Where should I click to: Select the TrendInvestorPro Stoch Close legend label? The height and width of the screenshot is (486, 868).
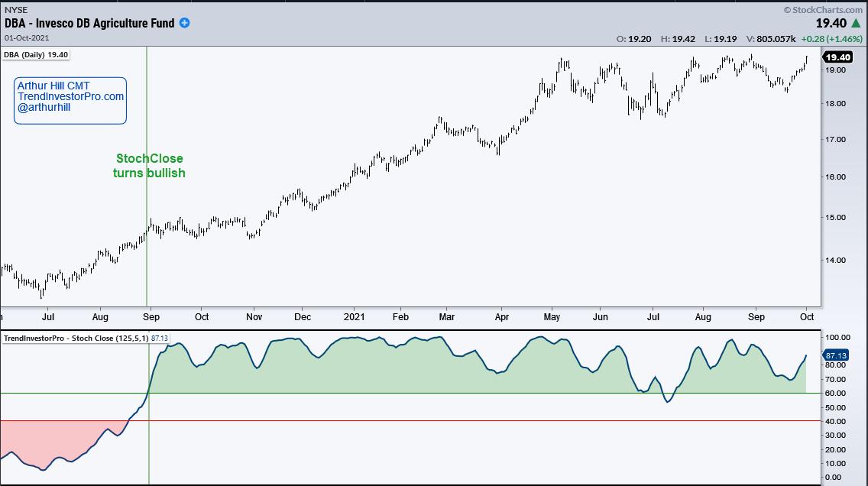click(x=86, y=338)
